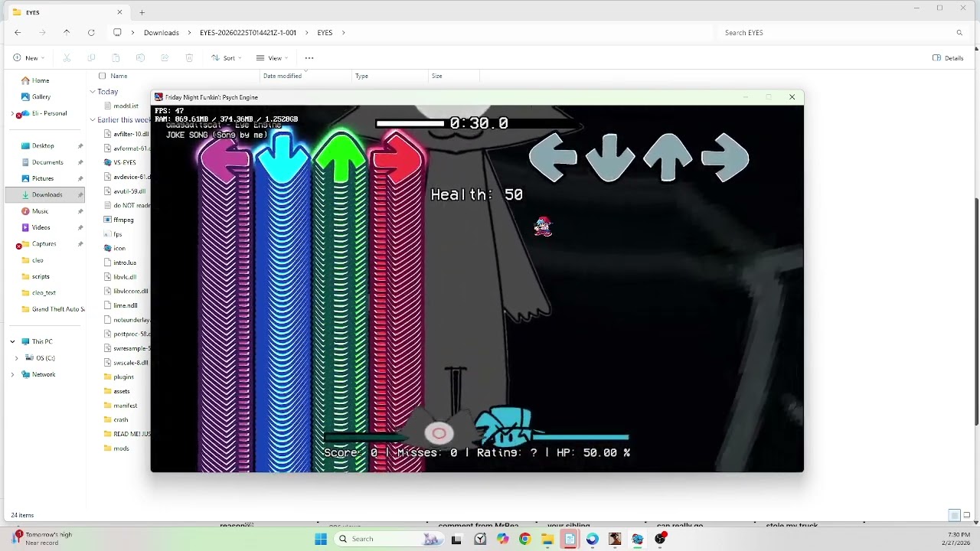Go up one folder level

pos(67,33)
